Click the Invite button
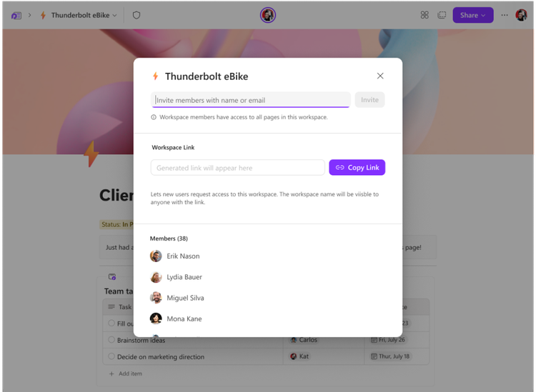The height and width of the screenshot is (392, 536). [x=369, y=100]
